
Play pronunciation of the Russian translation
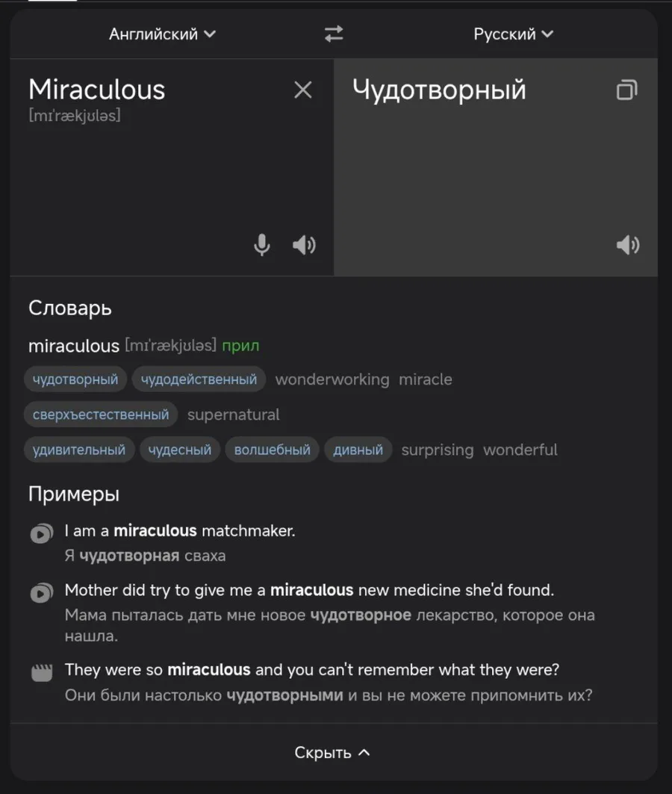pyautogui.click(x=628, y=245)
